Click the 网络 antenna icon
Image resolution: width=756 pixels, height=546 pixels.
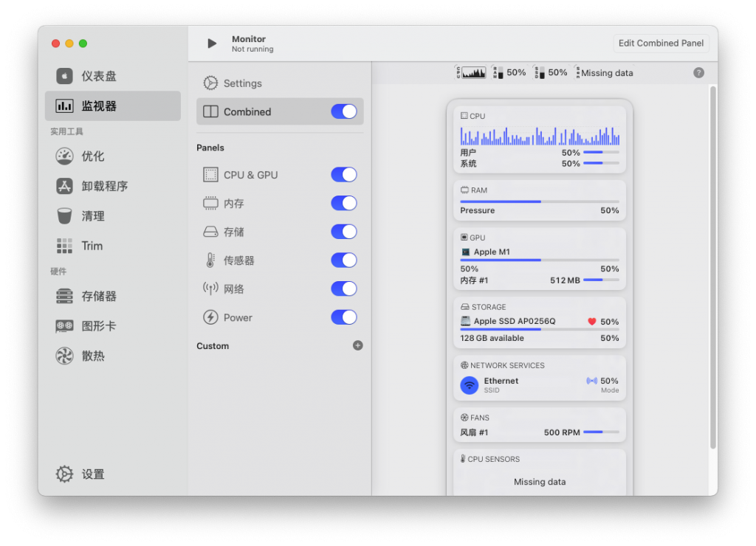point(210,288)
